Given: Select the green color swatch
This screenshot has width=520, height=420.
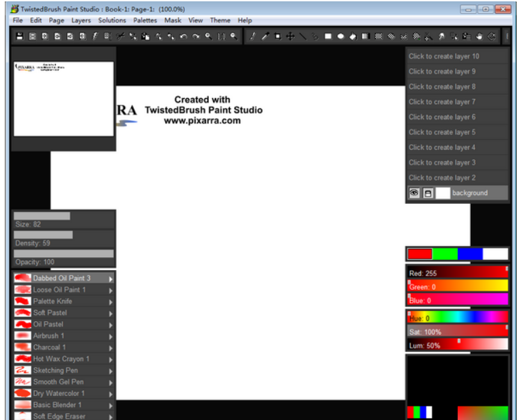Looking at the screenshot, I should pos(445,254).
